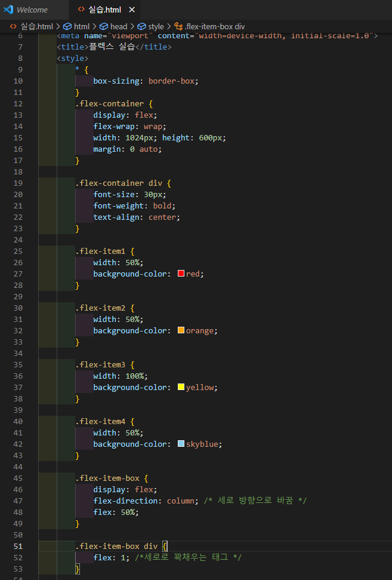
Task: Click line number 25 in the gutter
Action: tap(18, 251)
